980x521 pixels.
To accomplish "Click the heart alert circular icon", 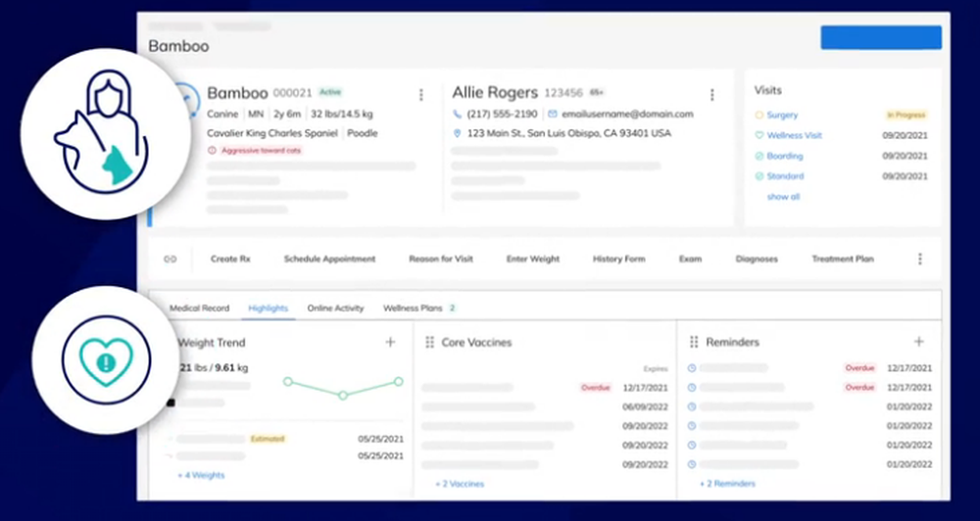I will (106, 359).
